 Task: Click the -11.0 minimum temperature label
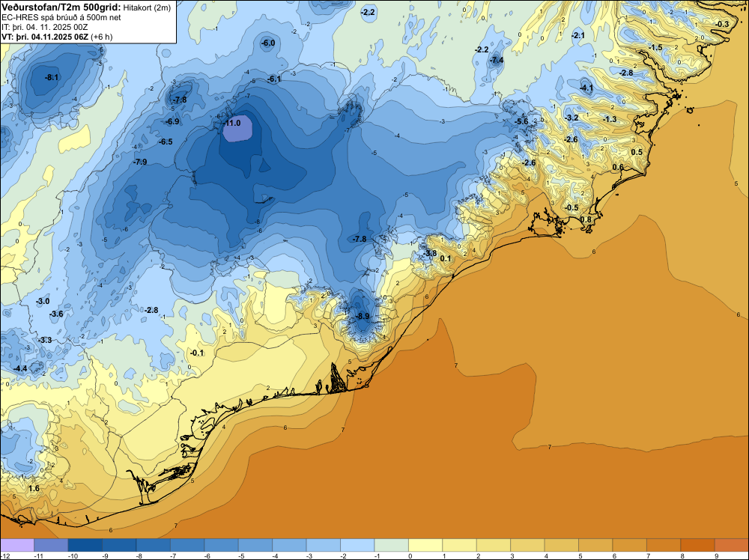pyautogui.click(x=232, y=124)
